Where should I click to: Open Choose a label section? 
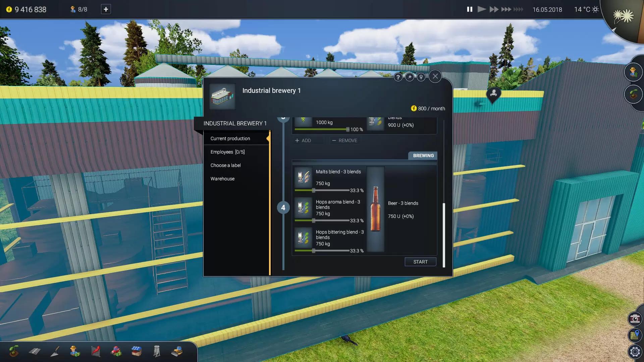point(225,165)
